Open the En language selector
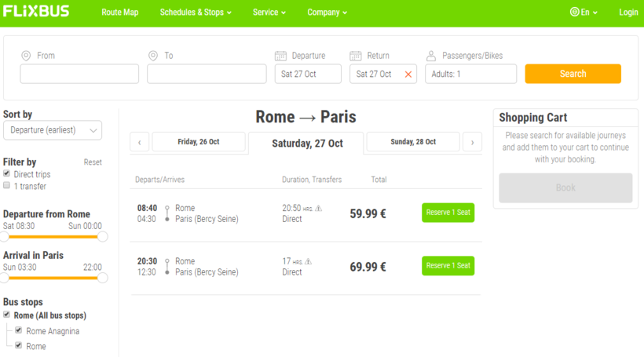Viewport: 644px width, 357px height. coord(584,13)
